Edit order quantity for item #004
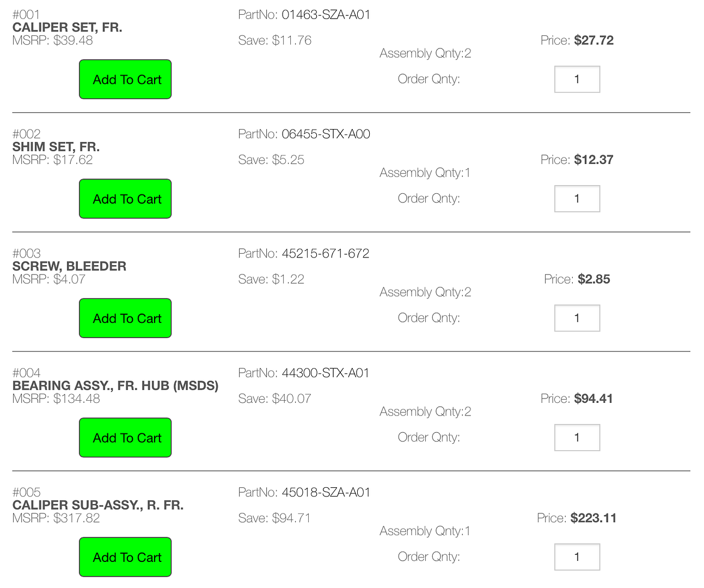Image resolution: width=704 pixels, height=588 pixels. pyautogui.click(x=577, y=438)
